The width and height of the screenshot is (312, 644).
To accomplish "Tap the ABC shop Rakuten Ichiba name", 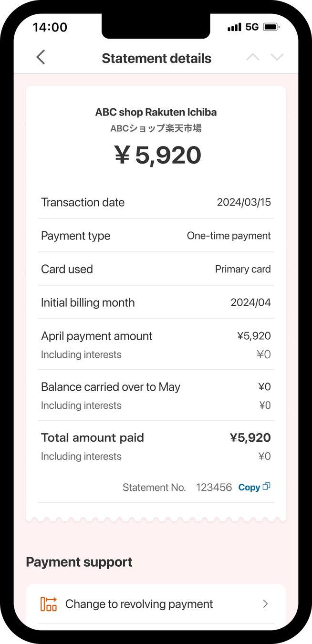I will point(156,112).
